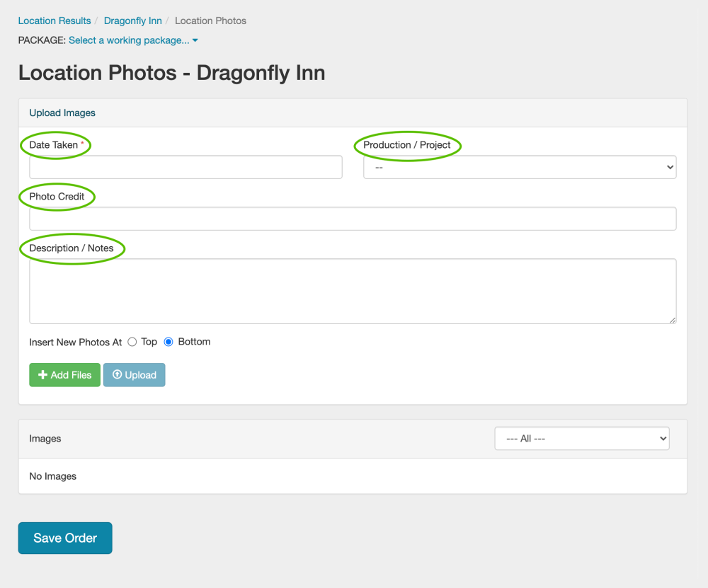Click the Add Files button
This screenshot has height=588, width=708.
tap(64, 375)
